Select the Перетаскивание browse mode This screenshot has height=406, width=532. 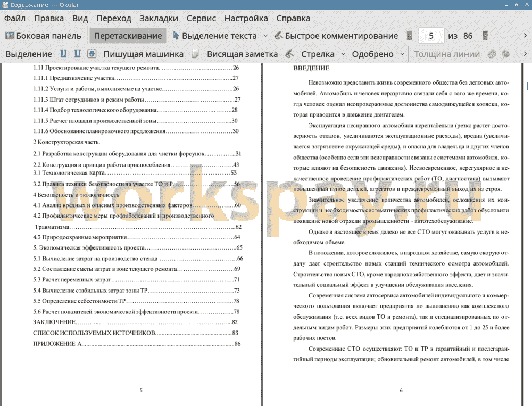[x=128, y=36]
